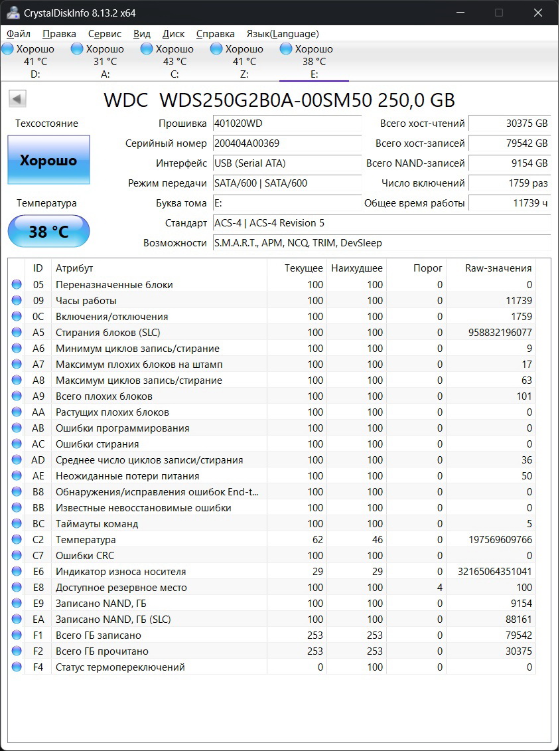The height and width of the screenshot is (751, 560).
Task: Click the Интерфейс field USB (Serial ATA)
Action: [x=287, y=163]
